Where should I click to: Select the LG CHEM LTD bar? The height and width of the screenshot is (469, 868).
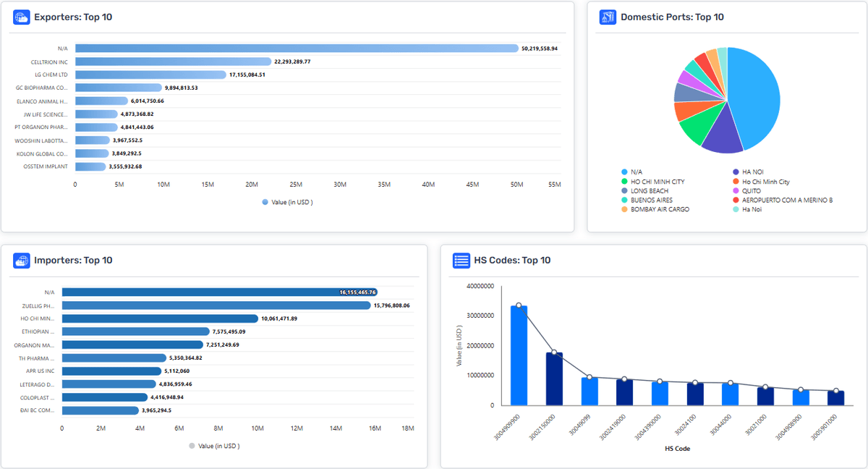150,75
